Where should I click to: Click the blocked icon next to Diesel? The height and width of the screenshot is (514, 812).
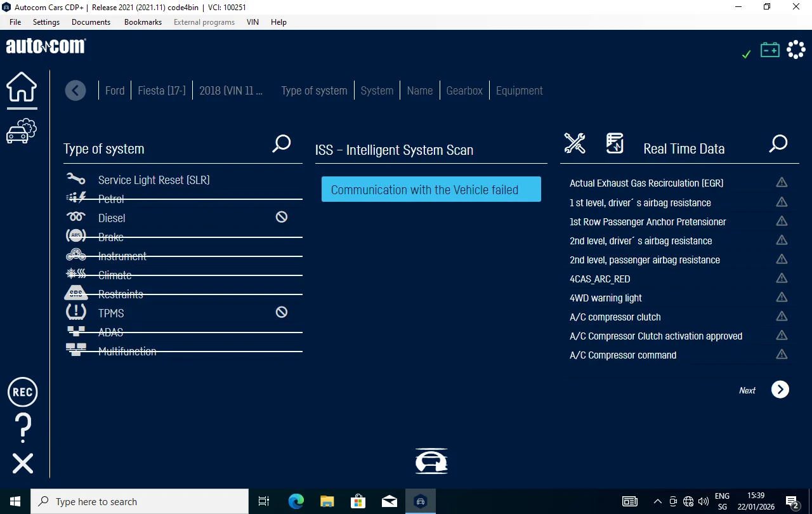tap(282, 217)
